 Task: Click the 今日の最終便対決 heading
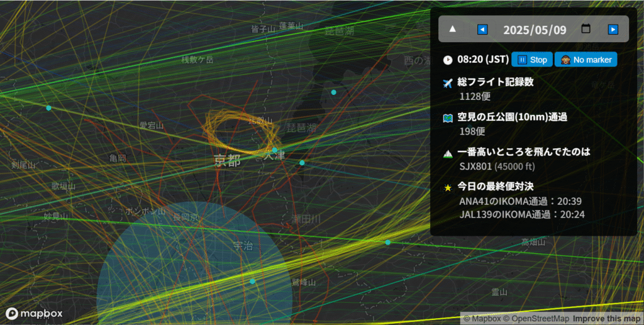click(x=496, y=187)
